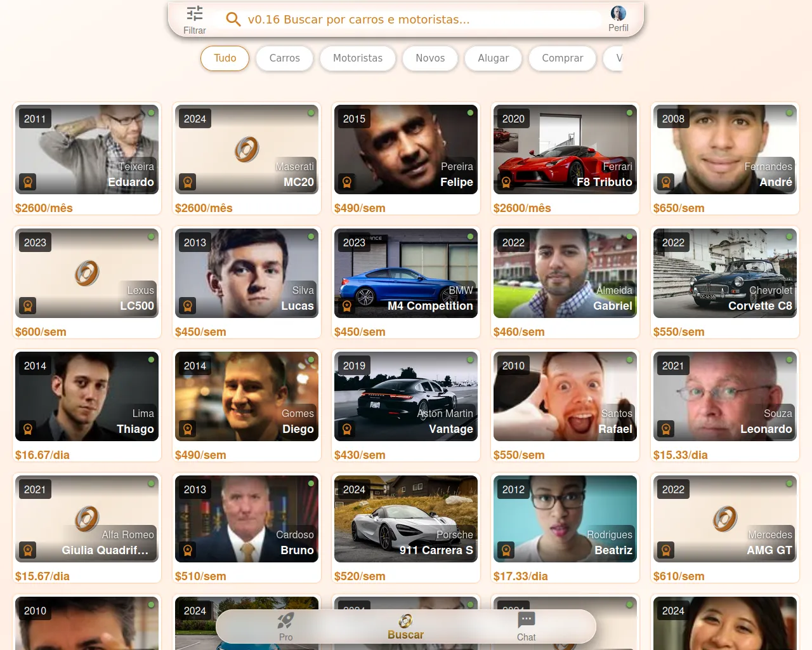
Task: Click the search magnifier icon
Action: (233, 20)
